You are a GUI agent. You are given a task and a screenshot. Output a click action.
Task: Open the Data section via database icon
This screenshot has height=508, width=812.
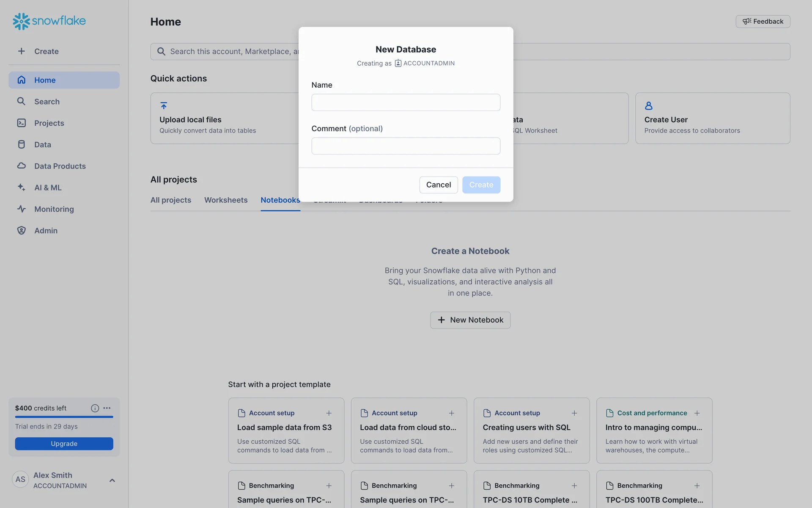point(21,144)
